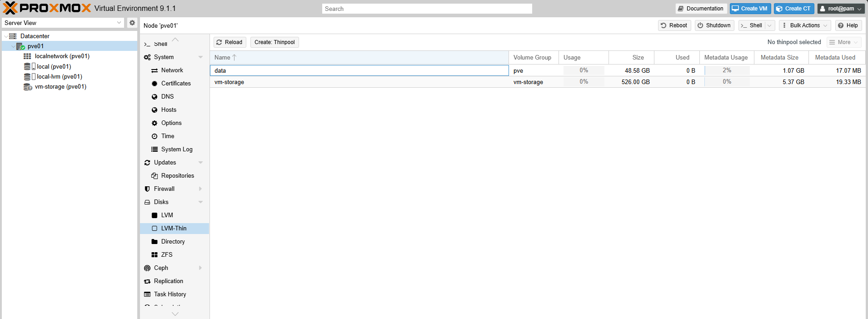The image size is (868, 319).
Task: Select the pve01 node in tree
Action: 35,46
